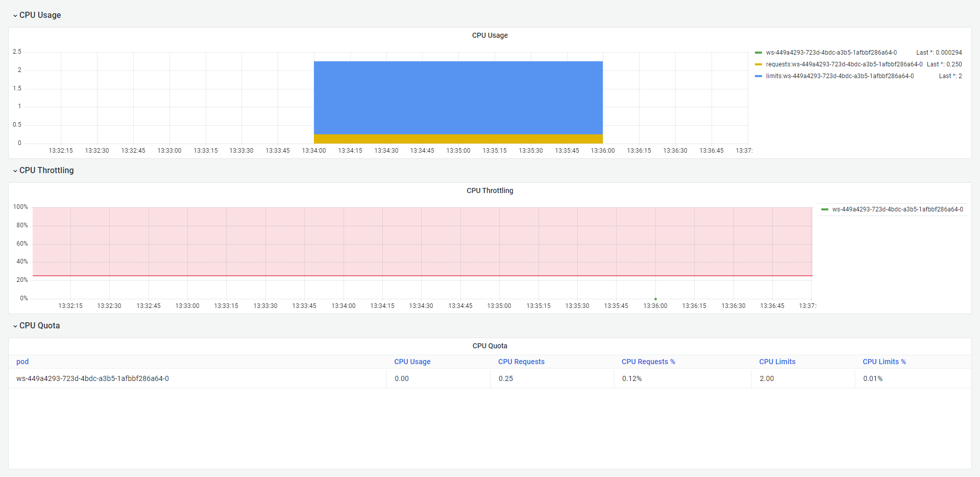Collapse the CPU Usage row chevron
This screenshot has height=477, width=980.
[x=15, y=16]
